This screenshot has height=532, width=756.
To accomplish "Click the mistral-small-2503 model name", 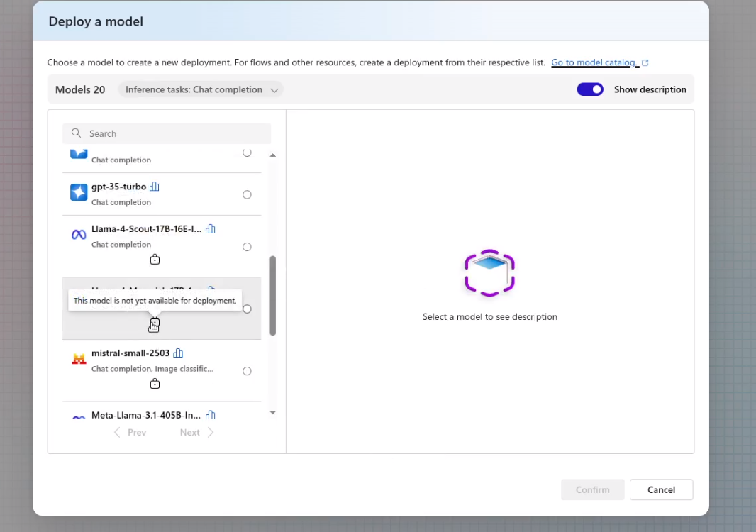I will 130,353.
